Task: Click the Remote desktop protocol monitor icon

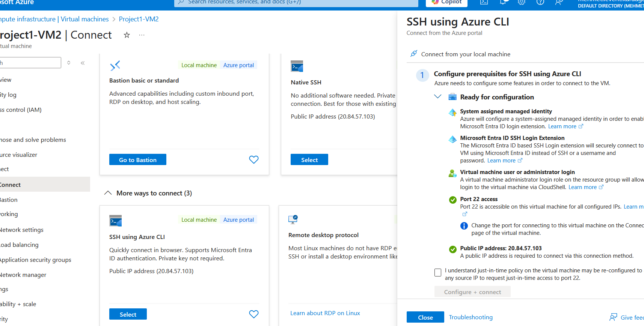Action: click(293, 219)
